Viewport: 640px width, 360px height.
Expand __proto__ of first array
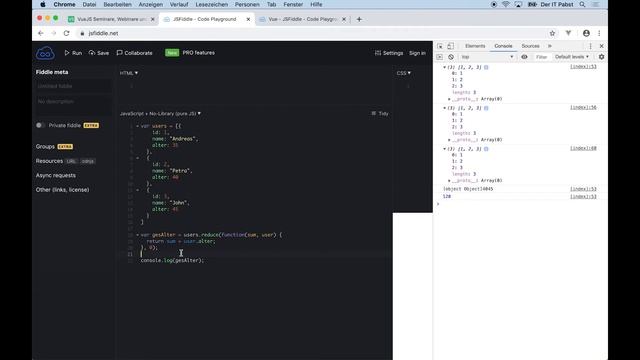[449, 99]
